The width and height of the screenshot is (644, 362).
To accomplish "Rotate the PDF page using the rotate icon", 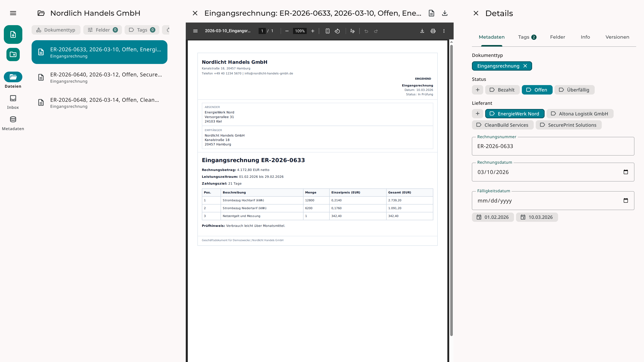I will pyautogui.click(x=337, y=31).
